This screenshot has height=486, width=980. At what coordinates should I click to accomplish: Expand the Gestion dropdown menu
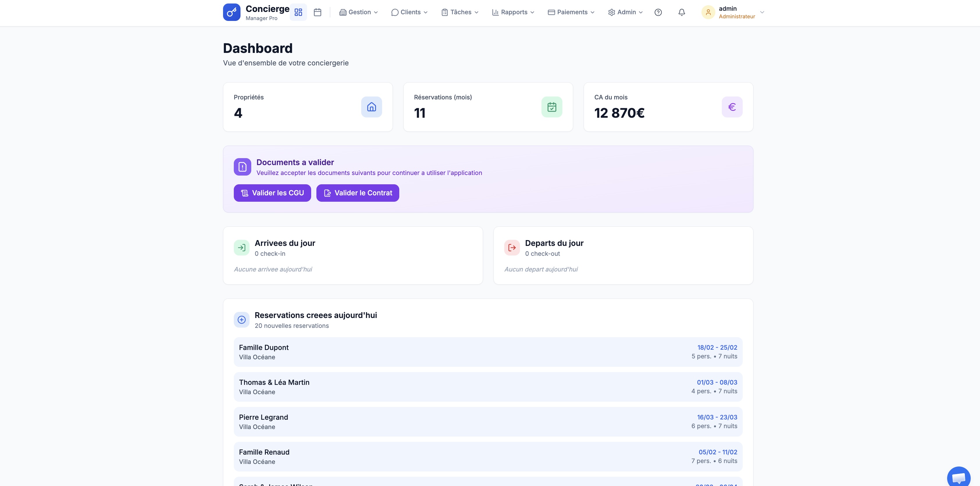point(358,12)
